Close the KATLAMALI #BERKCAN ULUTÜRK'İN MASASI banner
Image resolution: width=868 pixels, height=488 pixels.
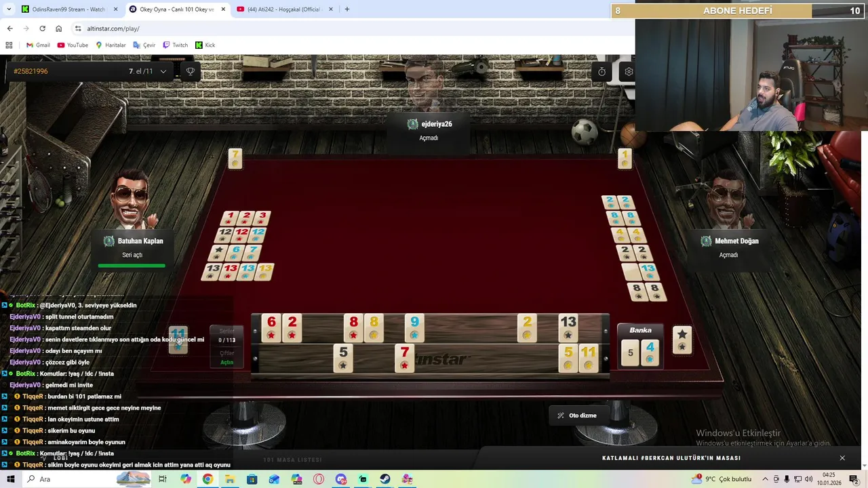tap(842, 458)
